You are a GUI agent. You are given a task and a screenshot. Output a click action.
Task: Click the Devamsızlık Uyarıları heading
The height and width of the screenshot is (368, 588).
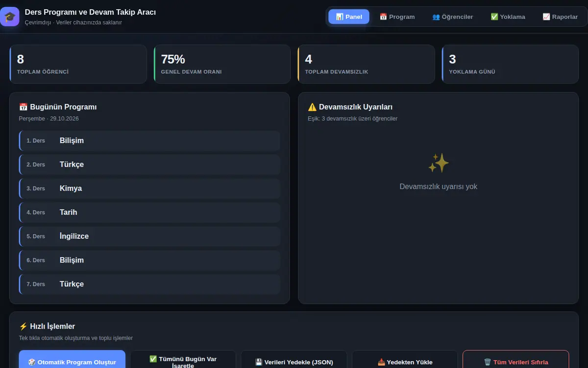(350, 107)
